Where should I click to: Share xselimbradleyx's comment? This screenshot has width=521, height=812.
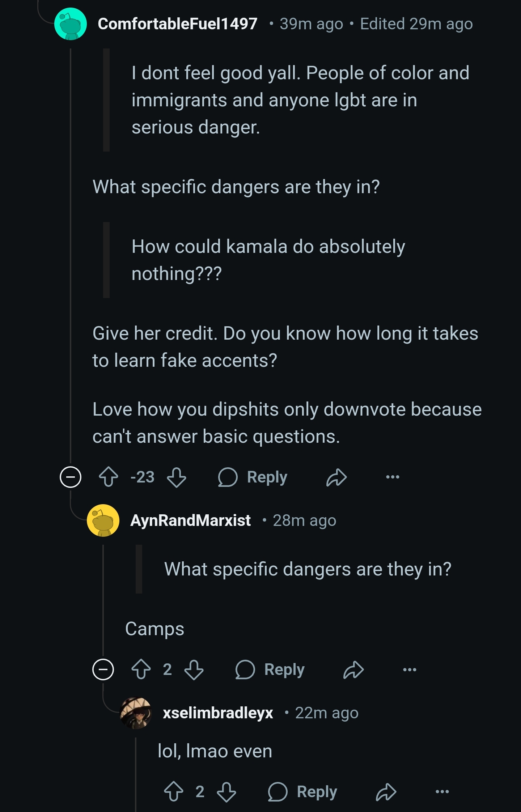386,792
